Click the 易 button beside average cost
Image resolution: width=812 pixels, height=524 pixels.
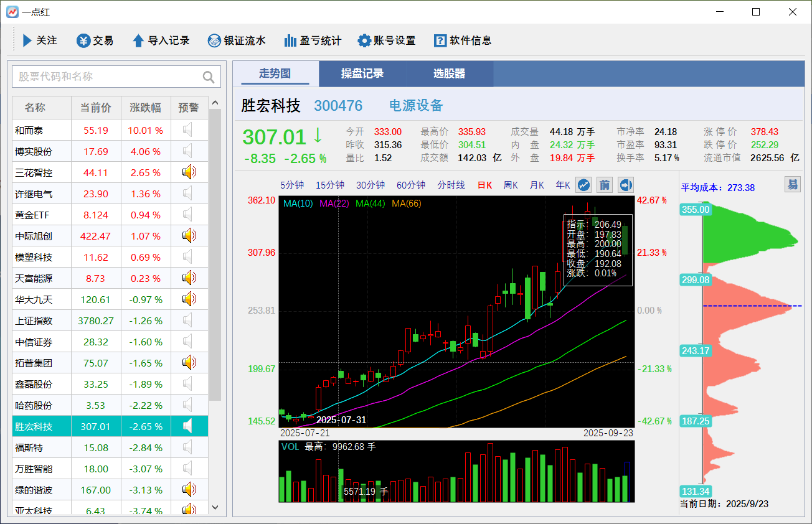(792, 184)
